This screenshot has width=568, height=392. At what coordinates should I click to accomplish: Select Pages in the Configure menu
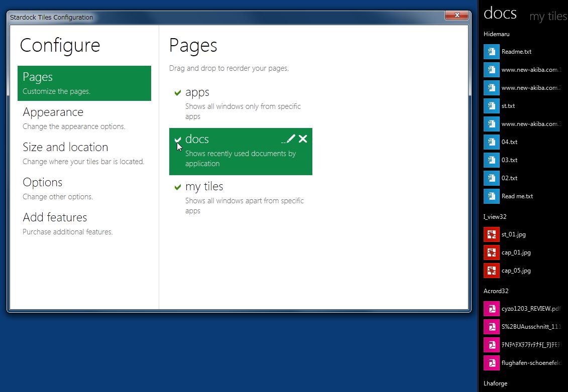coord(84,83)
